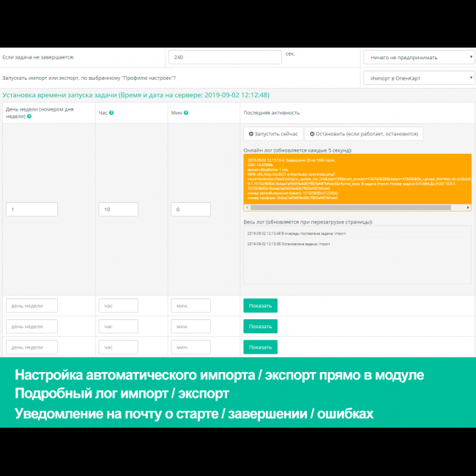Click the help icon next to 'Мин'

(x=186, y=113)
